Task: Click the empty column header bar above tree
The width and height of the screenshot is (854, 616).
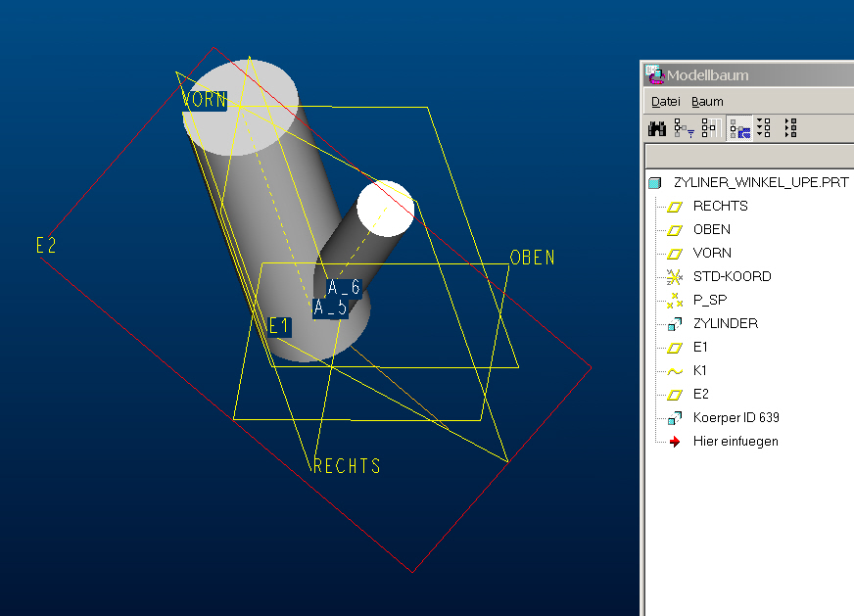Action: pyautogui.click(x=749, y=157)
